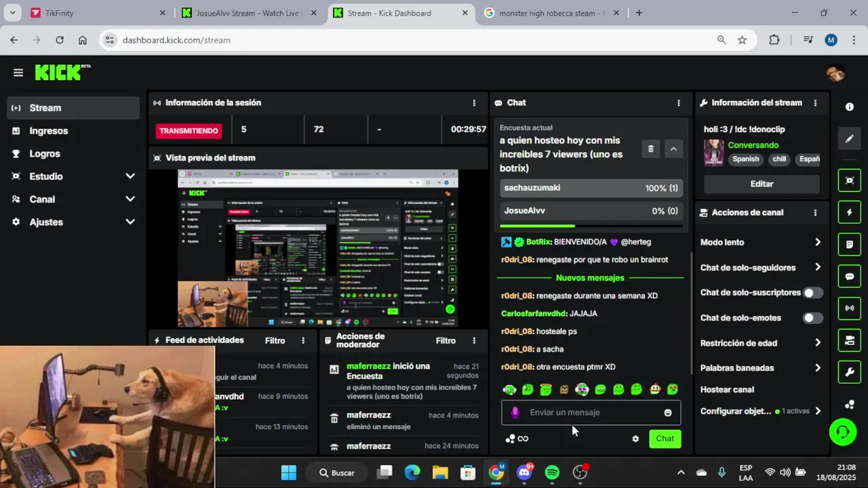This screenshot has height=488, width=868.
Task: Open Chat de solo-seguidores settings arrow
Action: [817, 267]
